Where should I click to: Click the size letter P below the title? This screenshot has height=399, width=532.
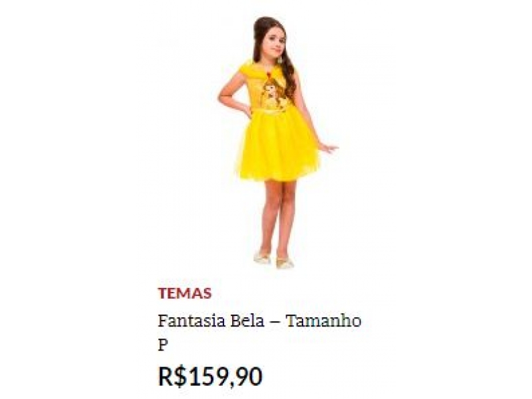(163, 345)
